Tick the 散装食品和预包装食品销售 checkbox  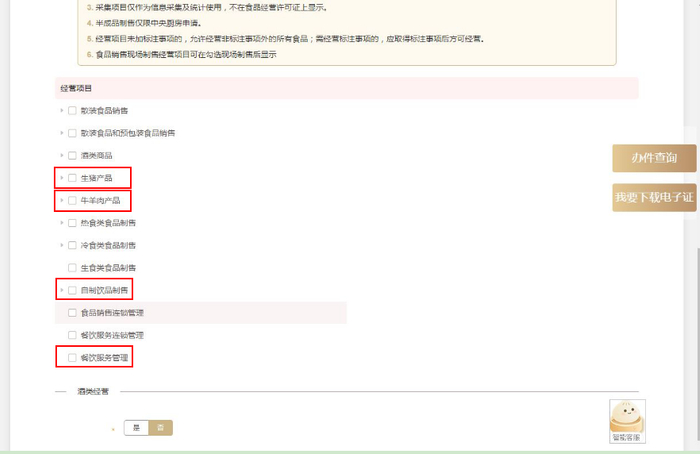tap(72, 133)
